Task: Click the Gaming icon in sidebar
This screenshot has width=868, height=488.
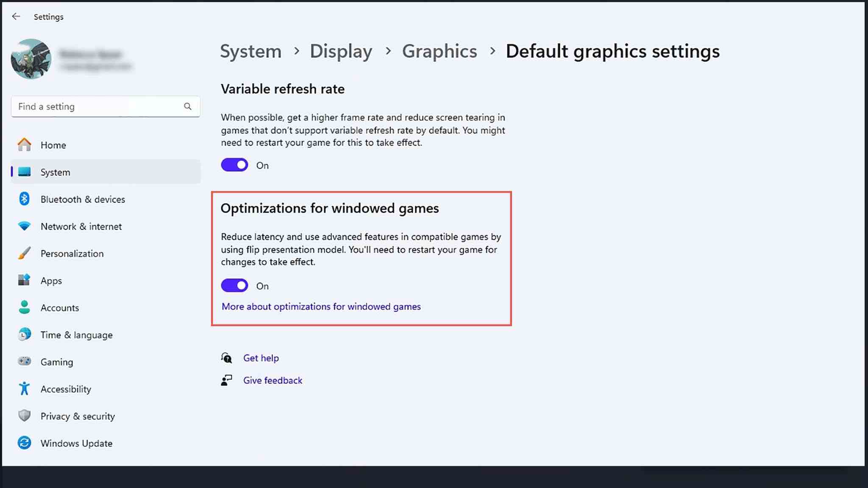Action: [x=25, y=361]
